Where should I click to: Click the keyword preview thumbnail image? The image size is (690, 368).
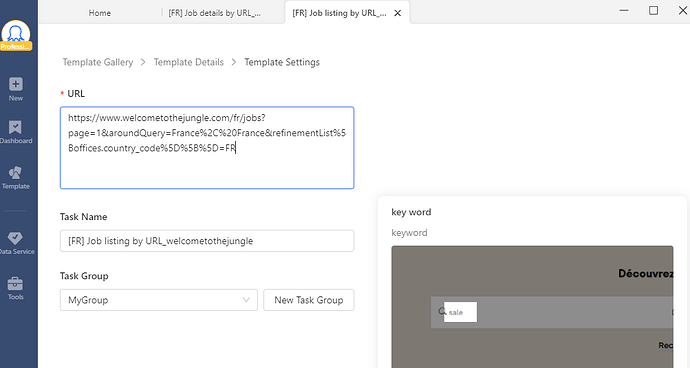(532, 307)
